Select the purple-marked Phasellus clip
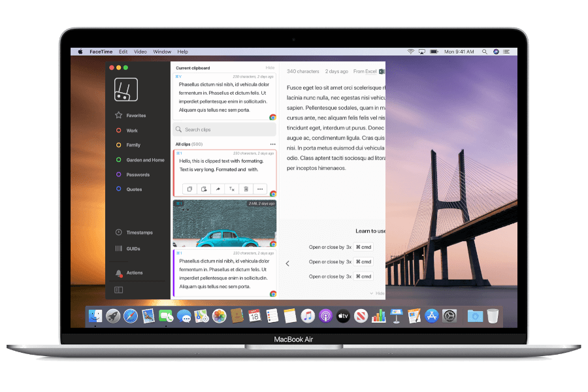Image resolution: width=588 pixels, height=392 pixels. (225, 274)
